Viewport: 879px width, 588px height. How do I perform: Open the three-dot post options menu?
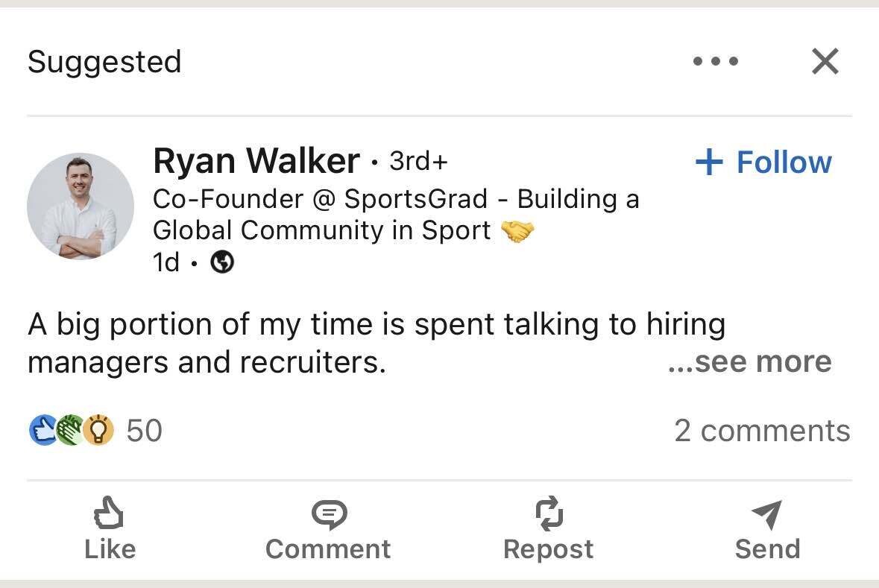pyautogui.click(x=715, y=62)
